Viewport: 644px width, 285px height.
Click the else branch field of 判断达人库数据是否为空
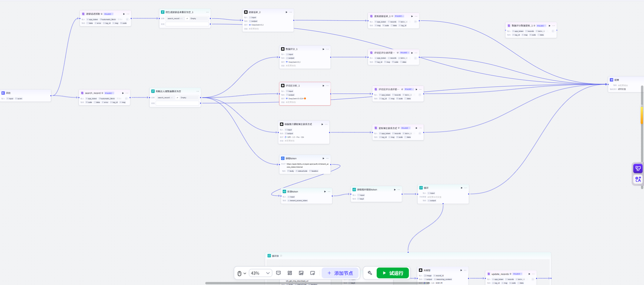pyautogui.click(x=178, y=103)
